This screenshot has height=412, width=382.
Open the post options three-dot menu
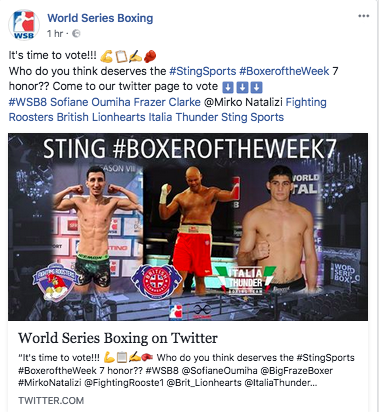pos(363,16)
